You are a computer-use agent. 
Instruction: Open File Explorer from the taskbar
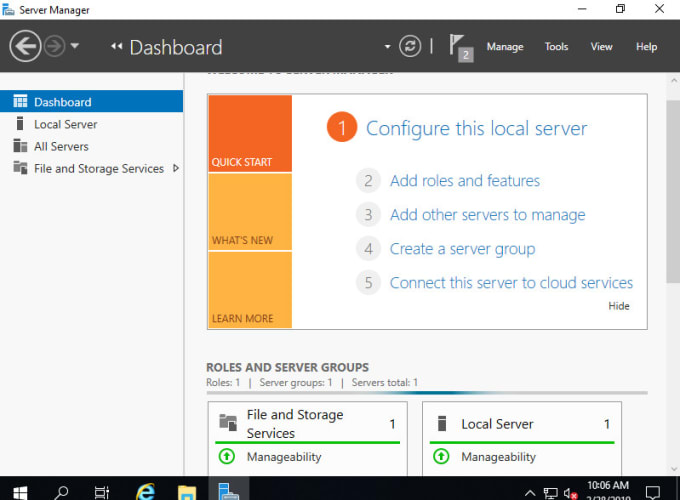pos(187,492)
